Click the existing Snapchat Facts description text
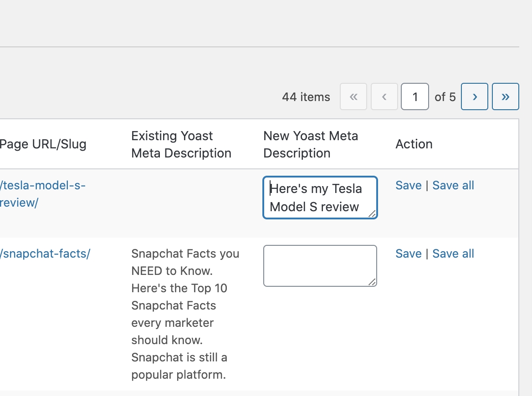Screen dimensions: 532x396 (185, 314)
